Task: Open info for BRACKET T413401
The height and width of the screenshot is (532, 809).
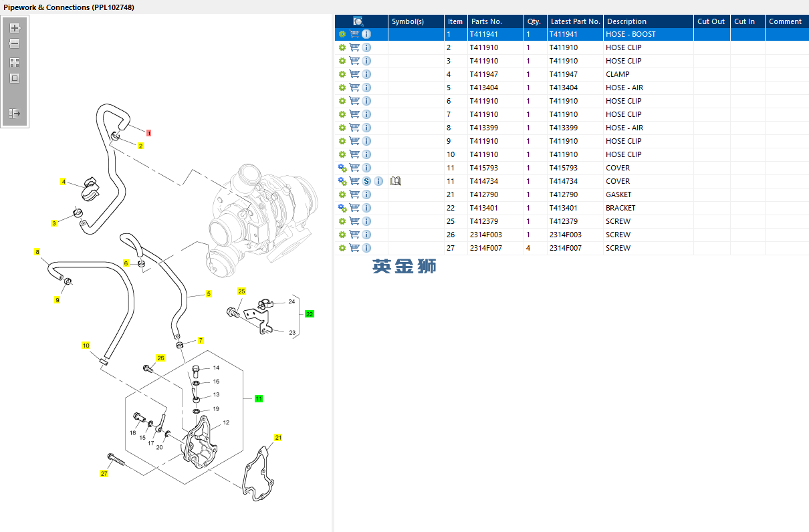Action: tap(366, 208)
